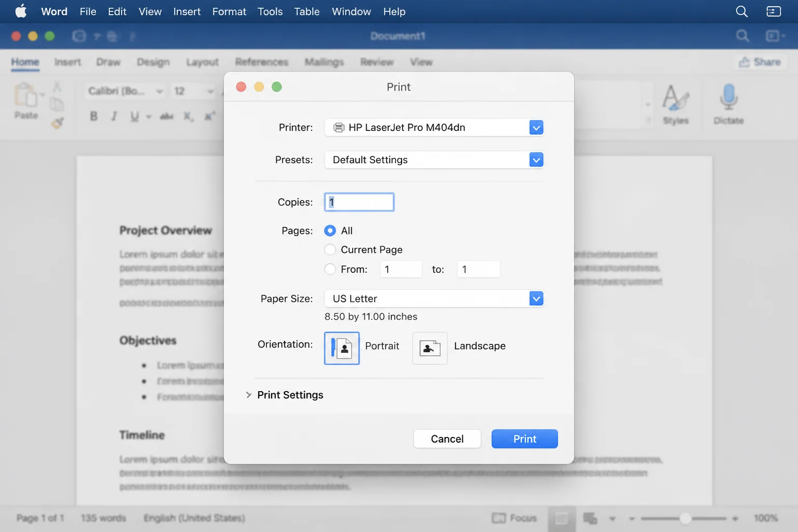
Task: Click the Copy icon below Cut
Action: [57, 104]
